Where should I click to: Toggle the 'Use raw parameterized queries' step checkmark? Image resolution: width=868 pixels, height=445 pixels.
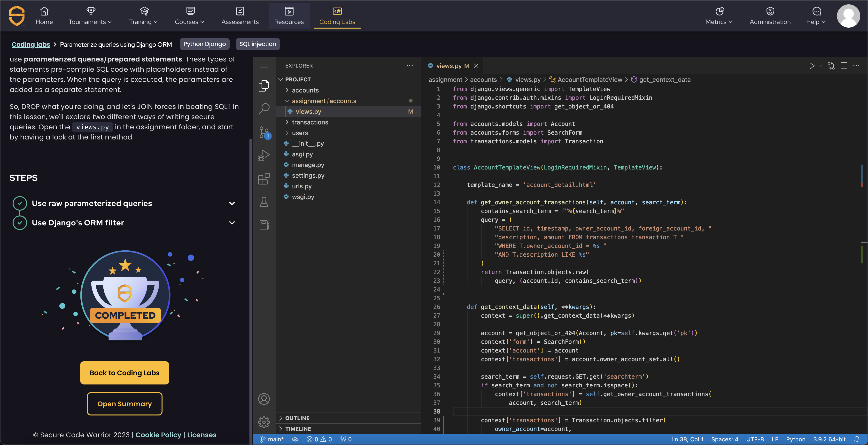(20, 203)
